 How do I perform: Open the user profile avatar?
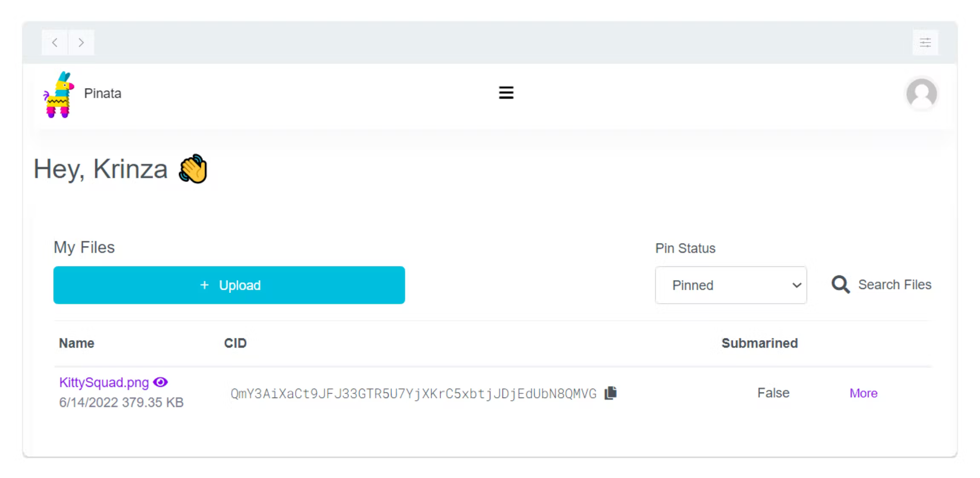click(x=921, y=94)
